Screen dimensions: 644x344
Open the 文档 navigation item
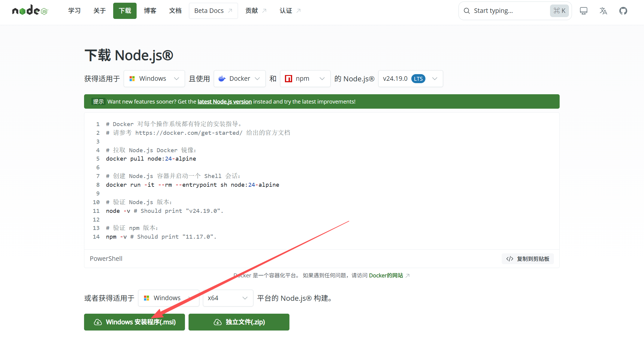point(175,11)
